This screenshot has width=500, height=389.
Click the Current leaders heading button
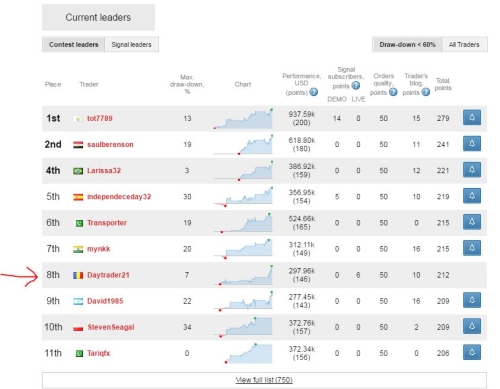click(x=98, y=17)
